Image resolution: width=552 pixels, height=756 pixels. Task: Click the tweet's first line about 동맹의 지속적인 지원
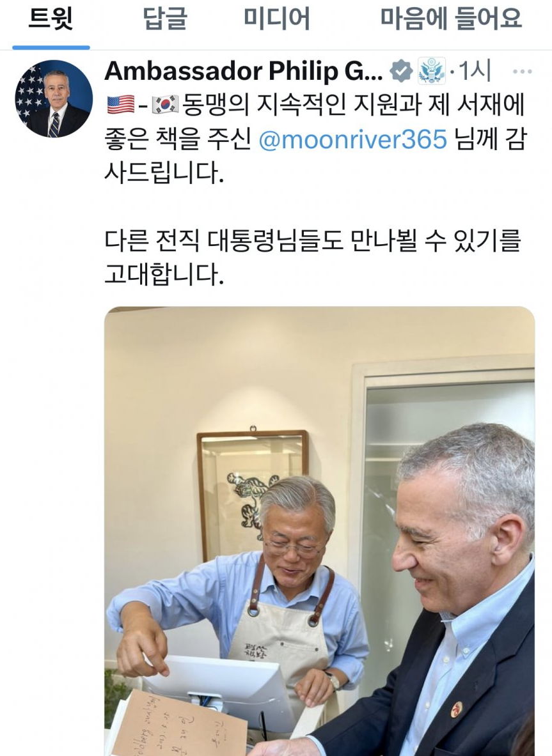315,105
